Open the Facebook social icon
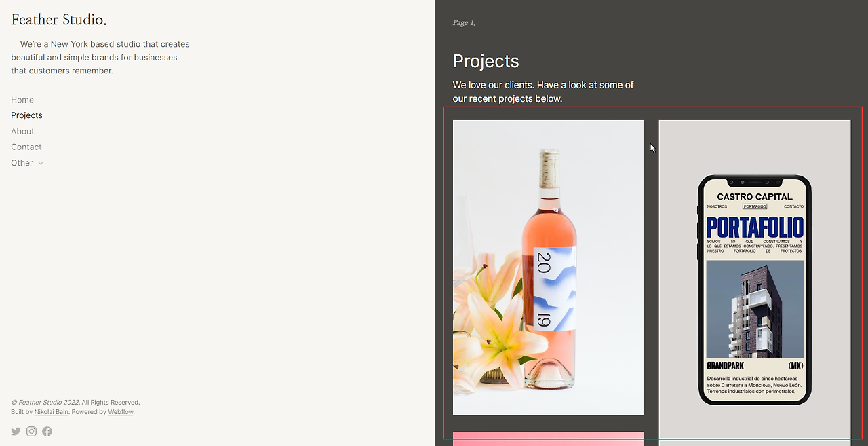 pyautogui.click(x=47, y=431)
